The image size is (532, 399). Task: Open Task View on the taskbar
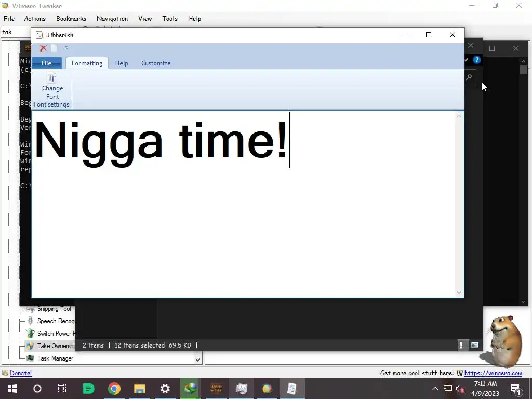tap(62, 389)
